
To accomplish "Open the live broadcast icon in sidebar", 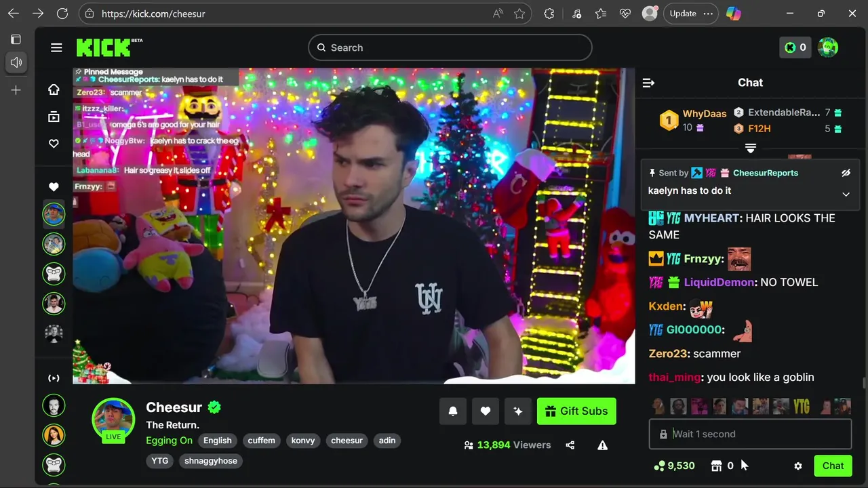I will click(54, 378).
